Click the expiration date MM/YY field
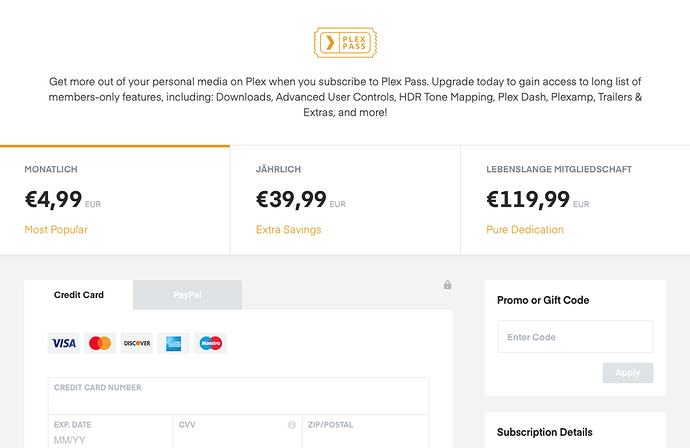Screen dimensions: 690x448 pos(110,438)
